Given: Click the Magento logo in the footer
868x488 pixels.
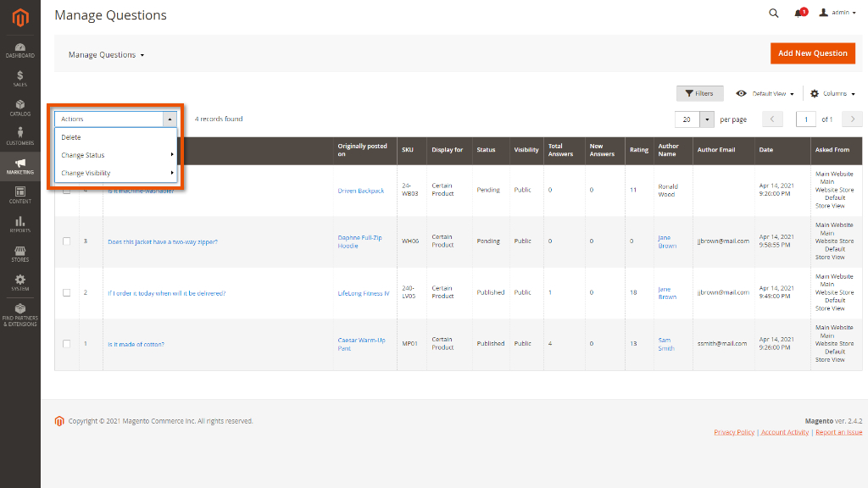Looking at the screenshot, I should (59, 421).
